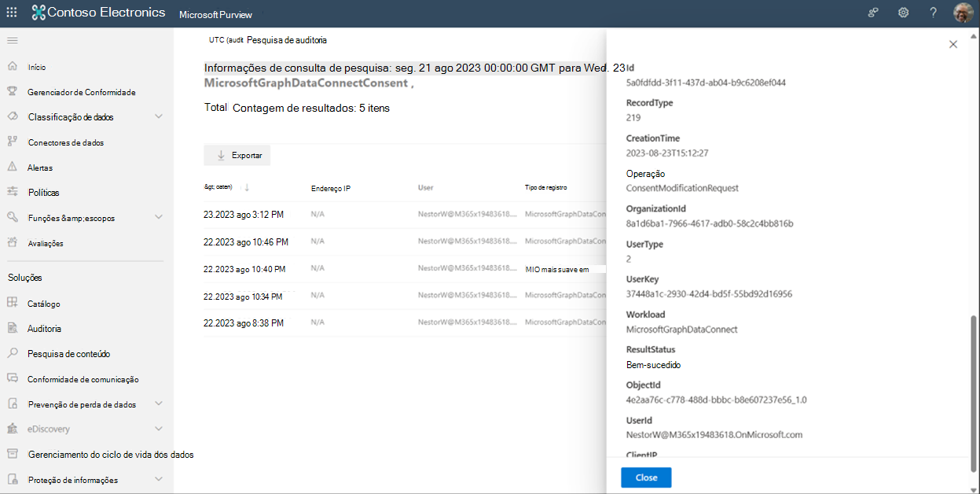Open Pesquisa de conteúdo solution
This screenshot has width=980, height=494.
[x=69, y=354]
